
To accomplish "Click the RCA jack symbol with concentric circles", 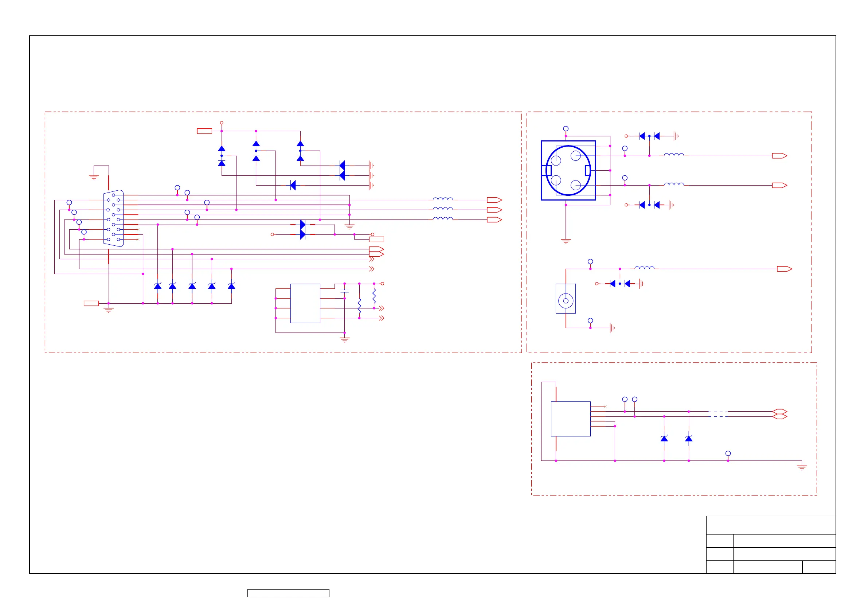I will coord(566,301).
